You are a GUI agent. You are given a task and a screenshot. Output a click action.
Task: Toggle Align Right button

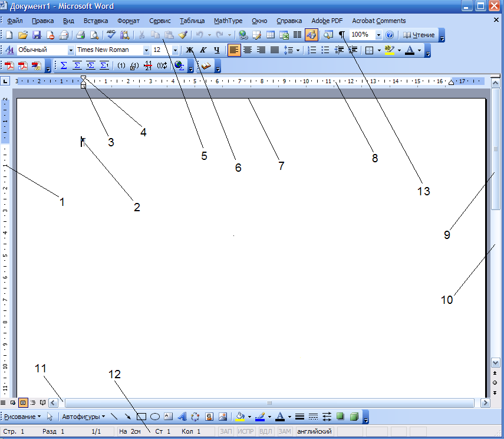coord(261,50)
